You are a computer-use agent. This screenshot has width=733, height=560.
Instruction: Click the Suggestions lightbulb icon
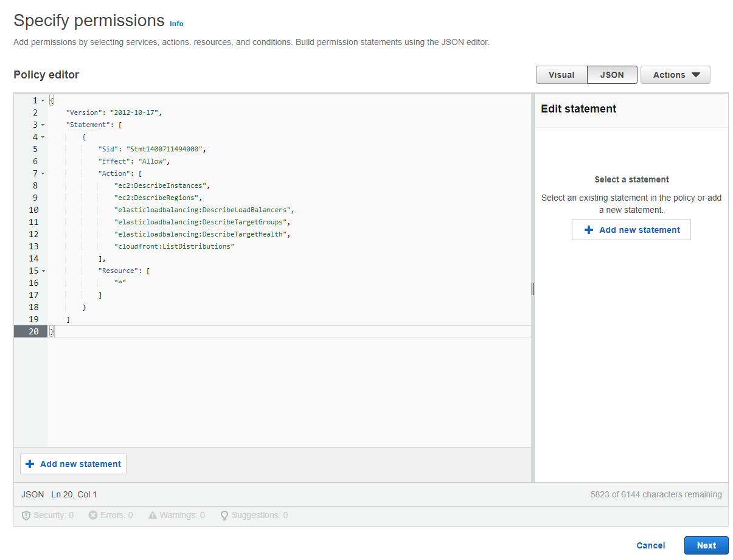point(224,516)
